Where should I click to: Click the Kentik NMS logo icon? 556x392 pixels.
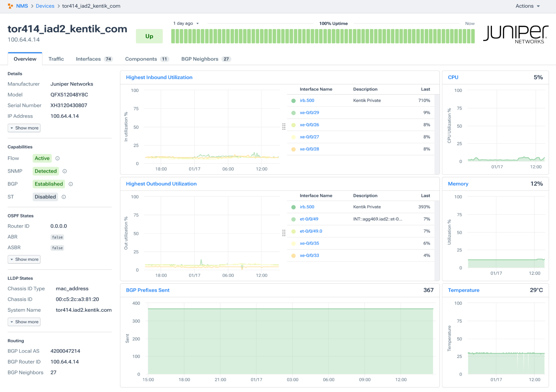(x=10, y=6)
